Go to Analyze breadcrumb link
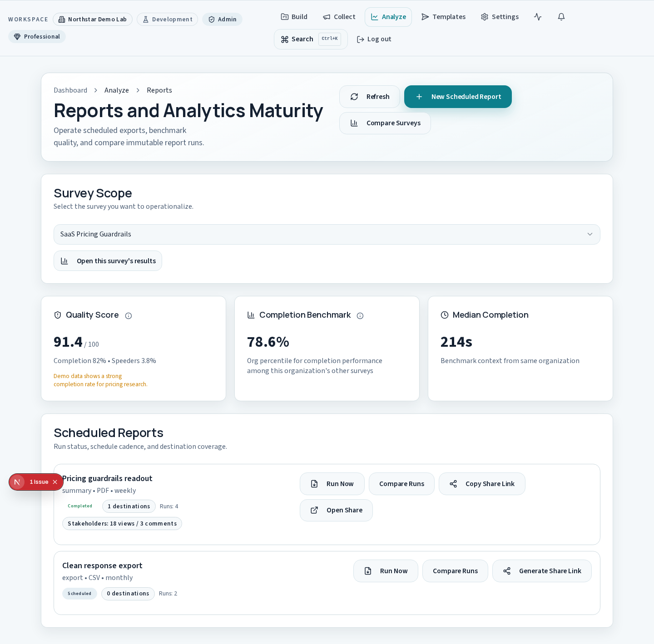Screen dimensions: 654x644 coord(117,90)
